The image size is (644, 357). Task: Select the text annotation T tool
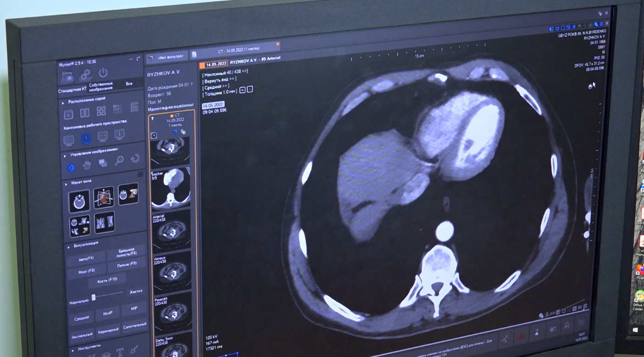[x=120, y=352]
